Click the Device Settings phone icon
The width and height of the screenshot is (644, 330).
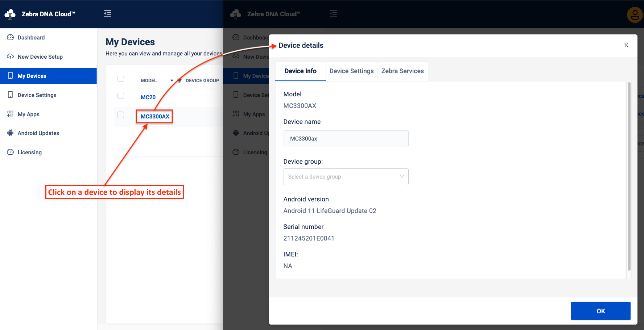11,95
